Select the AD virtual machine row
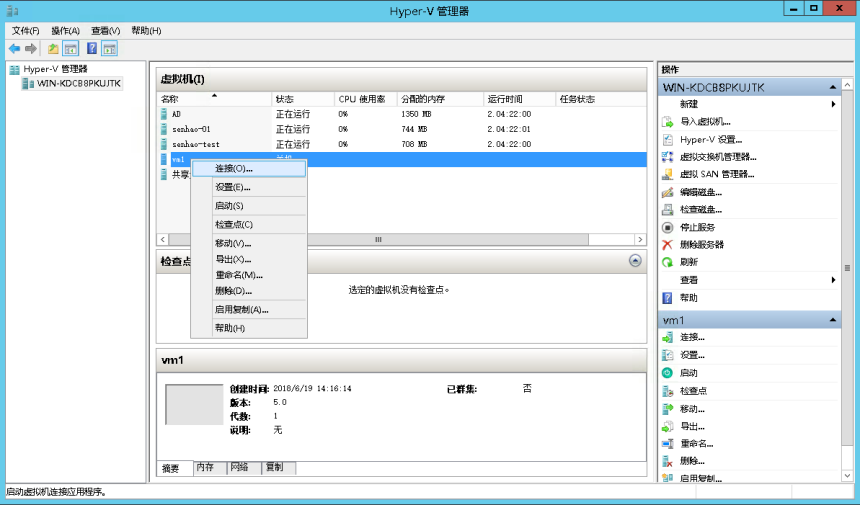The height and width of the screenshot is (505, 860). [x=401, y=114]
